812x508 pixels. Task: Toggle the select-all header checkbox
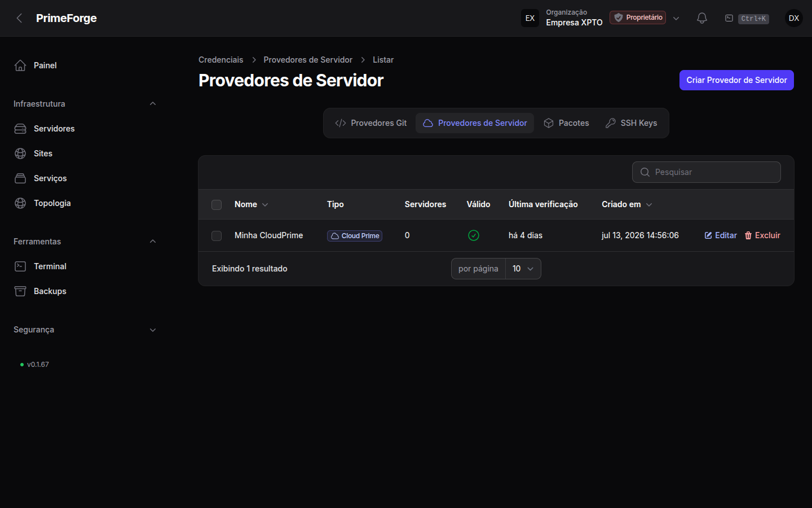[217, 204]
